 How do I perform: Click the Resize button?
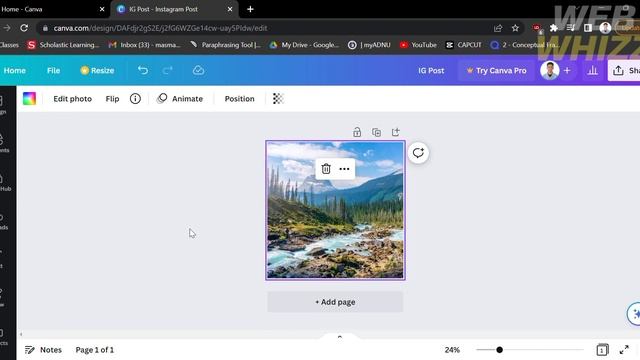(x=97, y=70)
